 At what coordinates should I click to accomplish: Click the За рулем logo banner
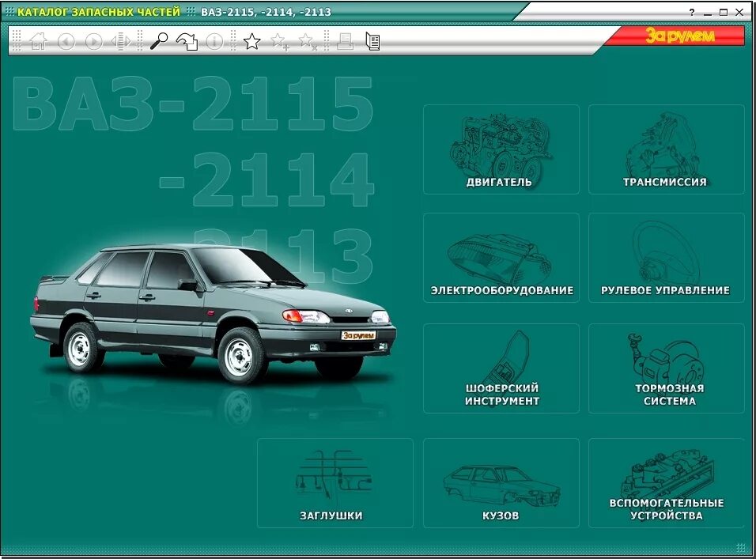[x=680, y=36]
